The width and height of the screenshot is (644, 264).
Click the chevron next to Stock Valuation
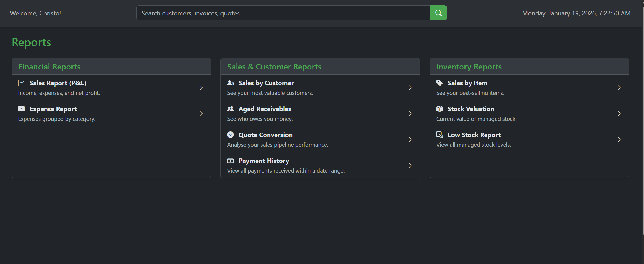point(619,114)
